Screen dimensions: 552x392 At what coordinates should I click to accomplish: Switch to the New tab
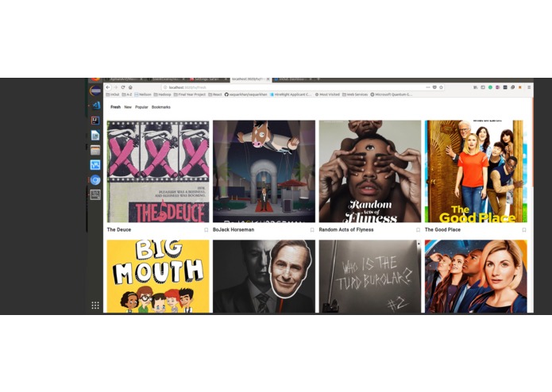[128, 107]
